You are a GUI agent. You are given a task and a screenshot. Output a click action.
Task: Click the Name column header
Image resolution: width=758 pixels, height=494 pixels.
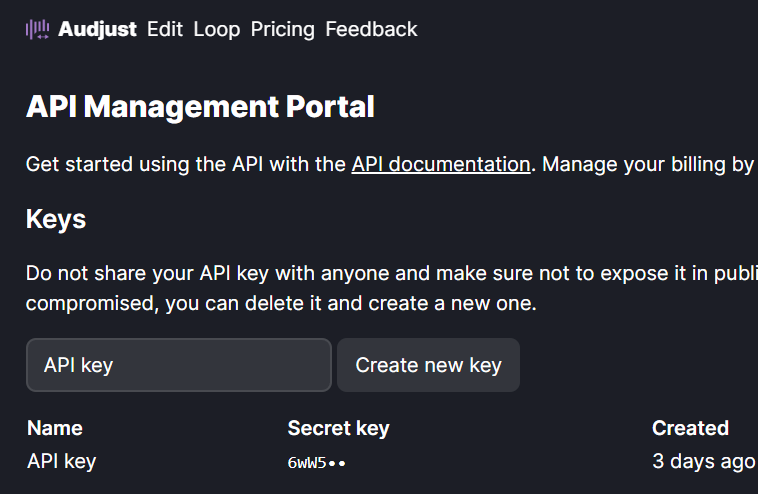click(55, 428)
